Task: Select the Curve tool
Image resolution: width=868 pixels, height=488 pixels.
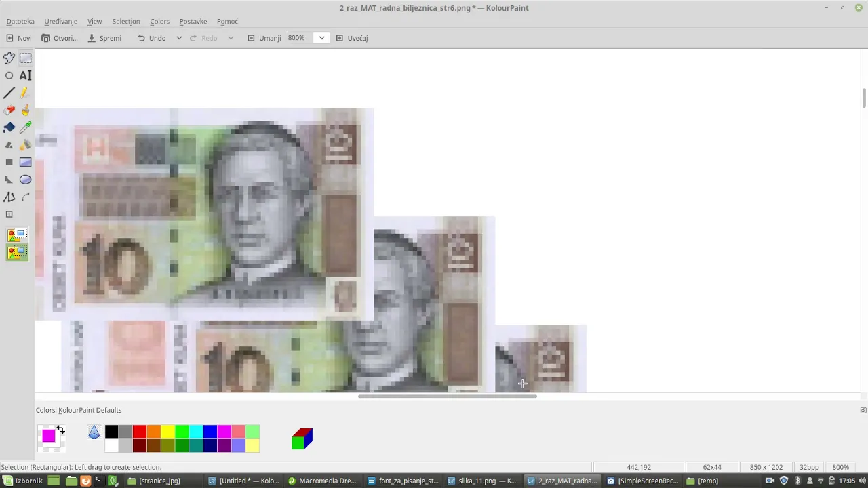Action: [25, 197]
